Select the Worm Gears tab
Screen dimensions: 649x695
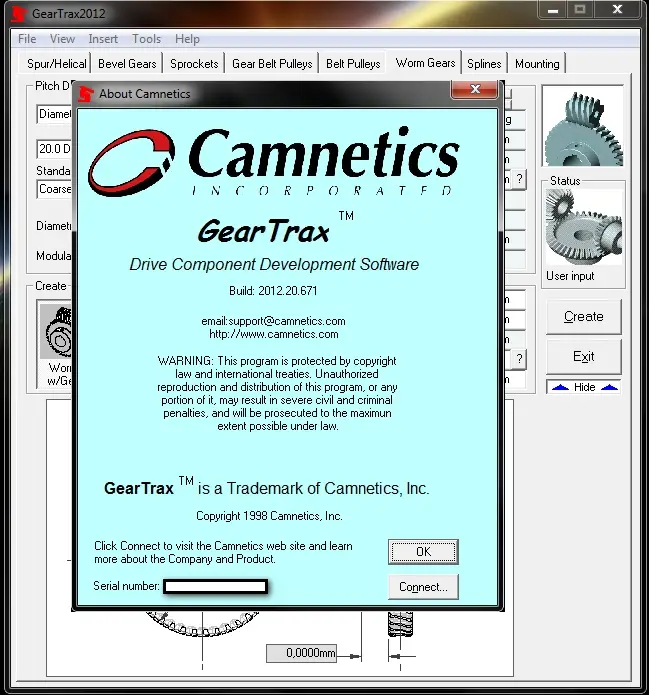click(x=425, y=63)
